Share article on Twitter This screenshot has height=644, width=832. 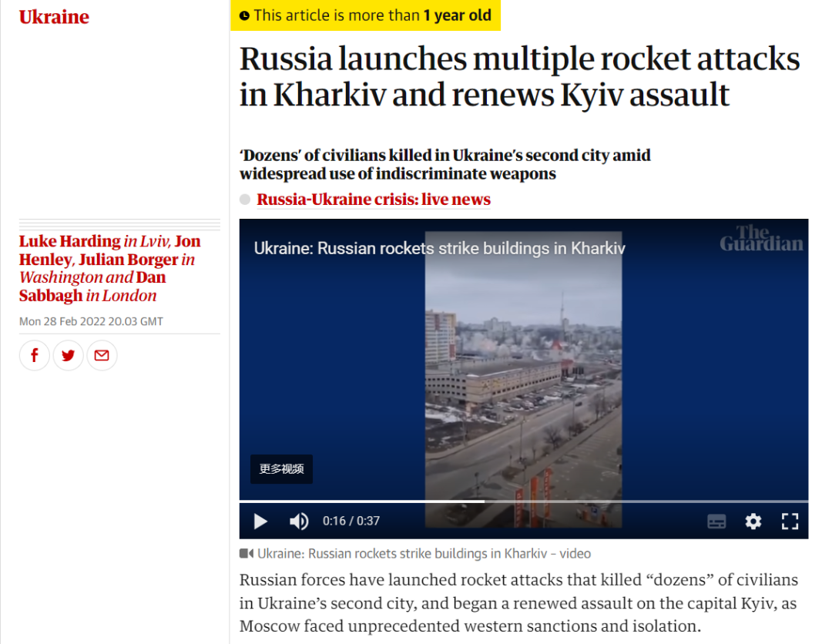tap(68, 355)
